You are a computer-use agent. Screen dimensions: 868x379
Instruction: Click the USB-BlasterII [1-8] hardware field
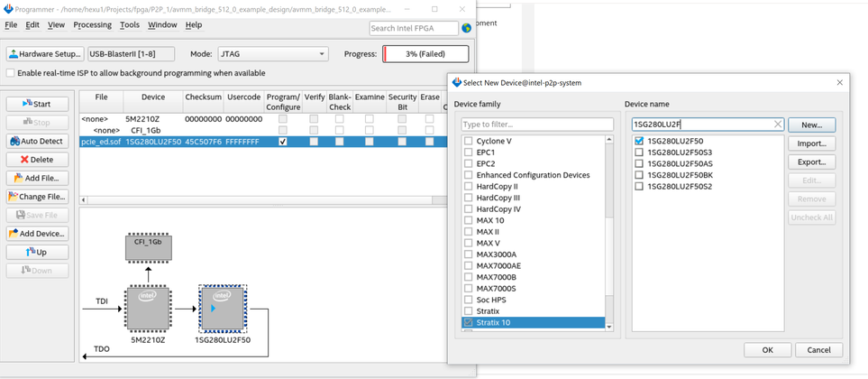[132, 54]
